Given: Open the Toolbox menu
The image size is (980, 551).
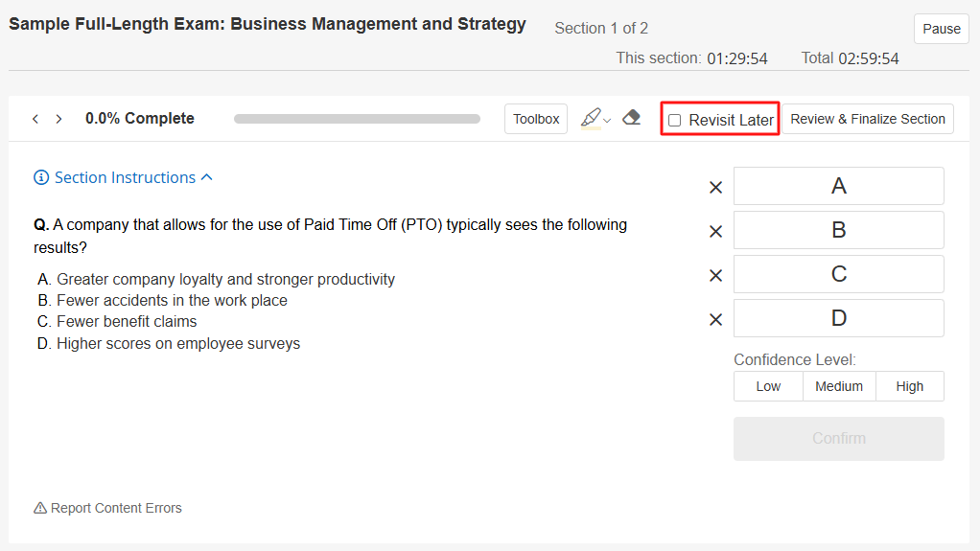Looking at the screenshot, I should [536, 119].
